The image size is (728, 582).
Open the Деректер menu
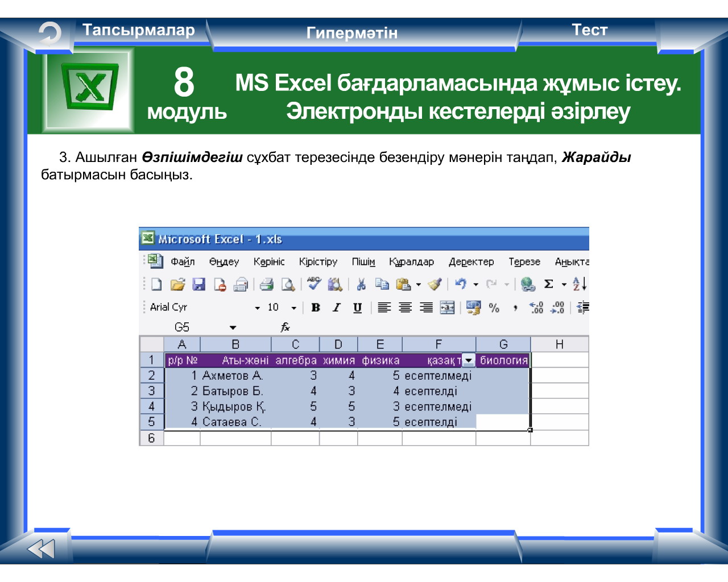(x=471, y=261)
